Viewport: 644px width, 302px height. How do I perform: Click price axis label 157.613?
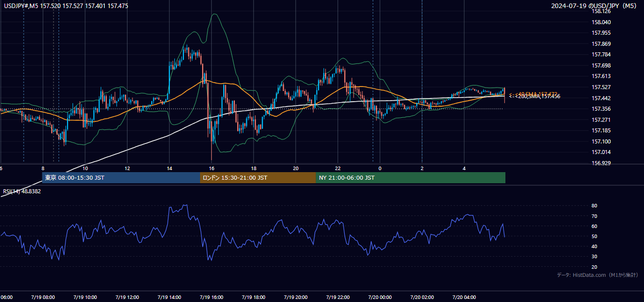(601, 76)
